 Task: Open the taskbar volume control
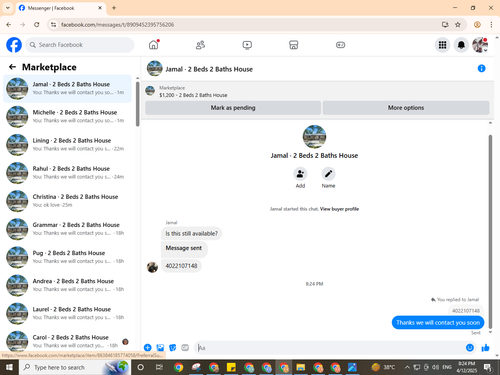(x=435, y=367)
